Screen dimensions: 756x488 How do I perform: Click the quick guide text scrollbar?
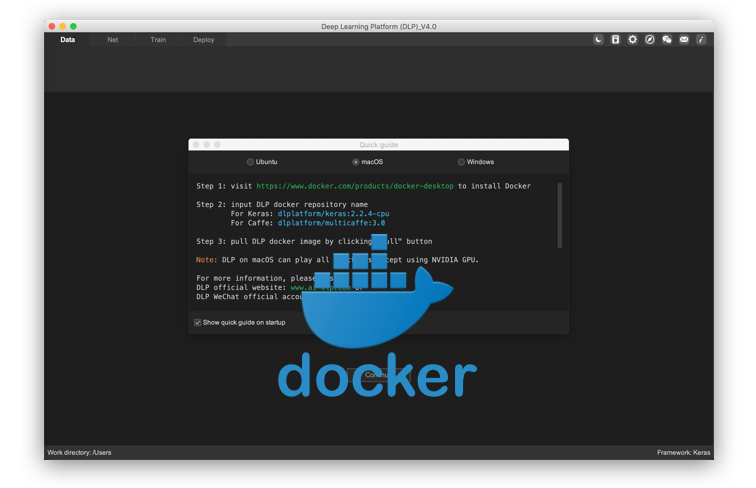[x=560, y=215]
